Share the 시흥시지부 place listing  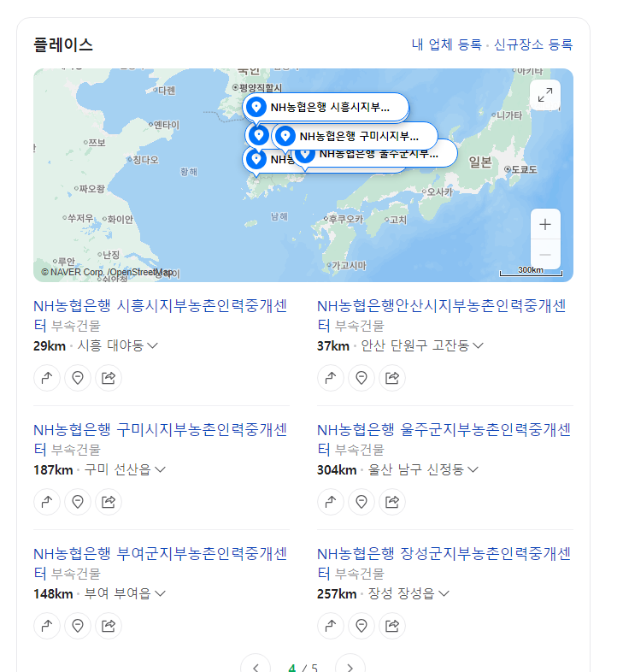(x=109, y=378)
